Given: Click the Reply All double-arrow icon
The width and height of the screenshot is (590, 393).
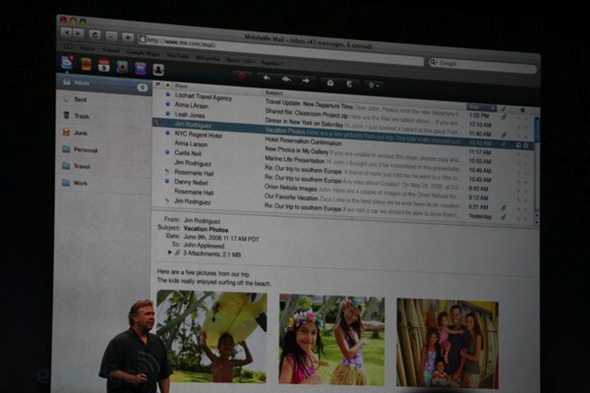Looking at the screenshot, I should [x=286, y=79].
